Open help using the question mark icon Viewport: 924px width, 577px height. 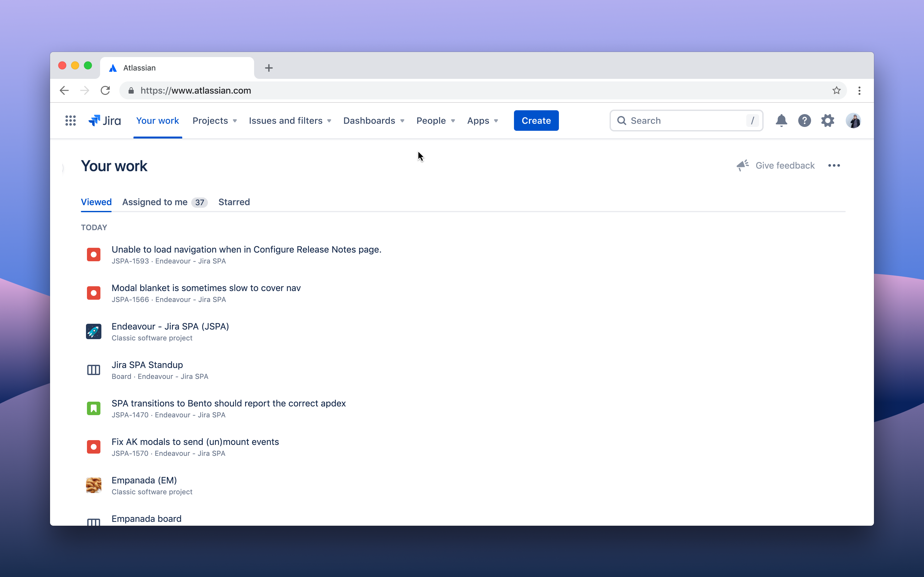point(805,121)
